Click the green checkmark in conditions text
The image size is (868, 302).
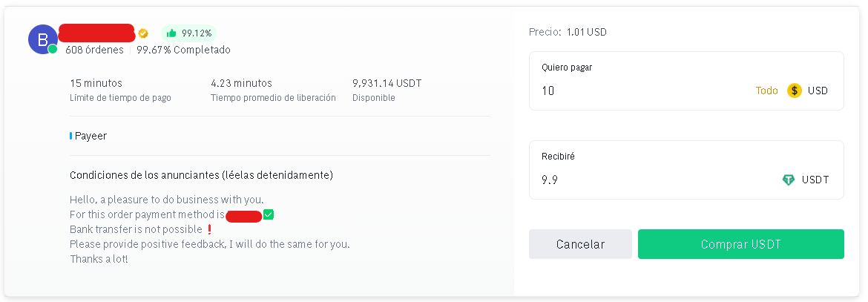[269, 214]
